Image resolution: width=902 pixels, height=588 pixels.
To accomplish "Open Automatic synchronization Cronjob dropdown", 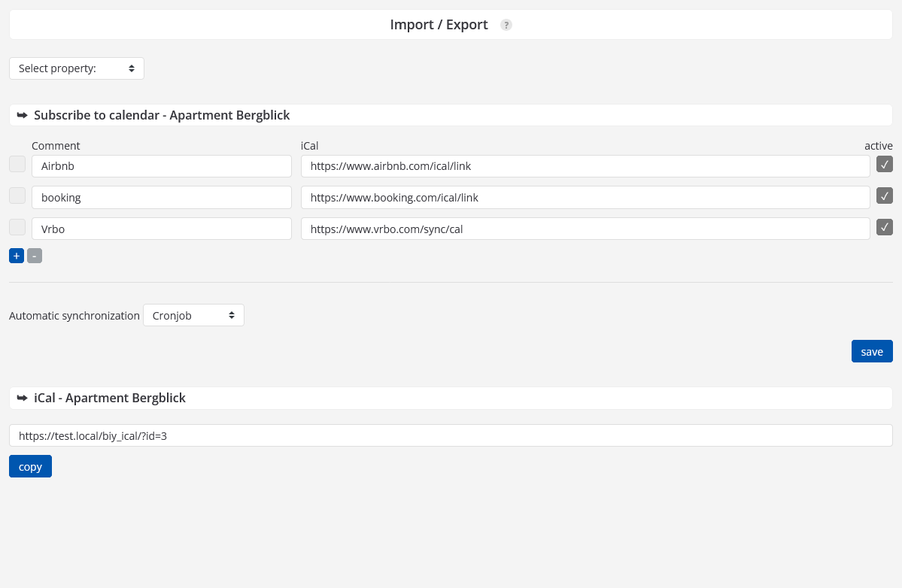I will click(193, 315).
